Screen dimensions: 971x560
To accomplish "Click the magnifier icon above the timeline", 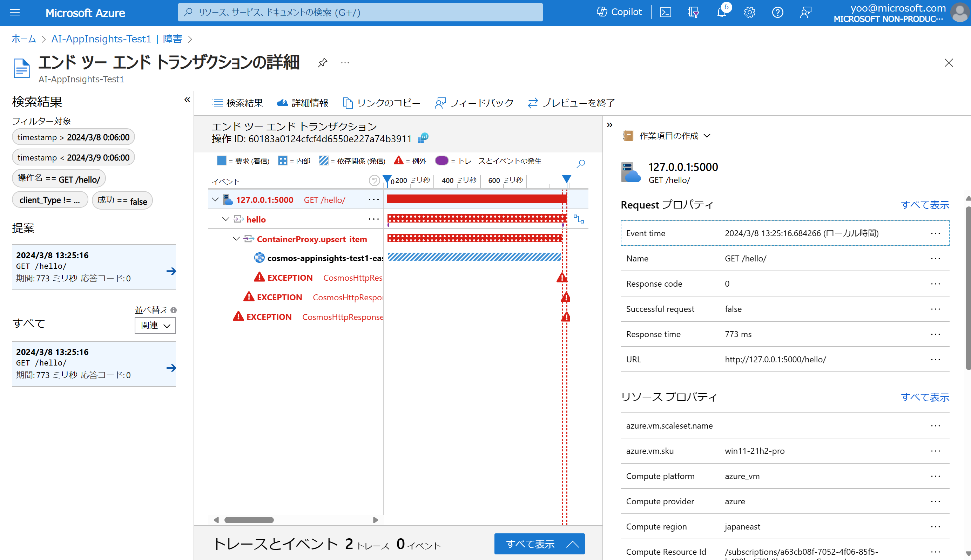I will pos(581,164).
